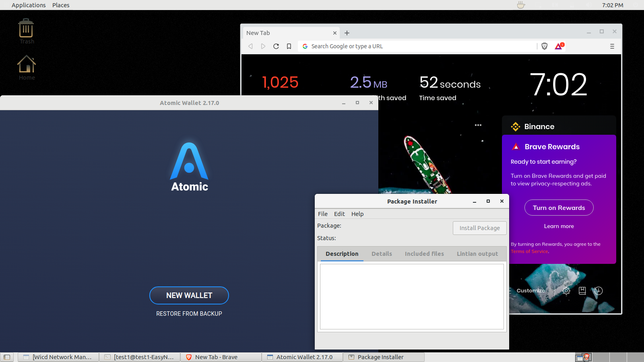Click the coffee cup icon in top panel
644x362 pixels.
521,5
